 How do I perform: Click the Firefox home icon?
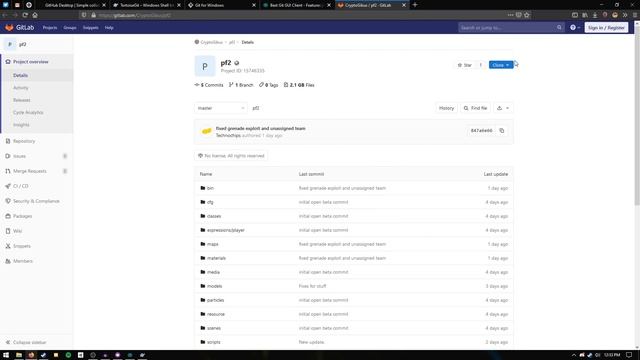(x=35, y=15)
